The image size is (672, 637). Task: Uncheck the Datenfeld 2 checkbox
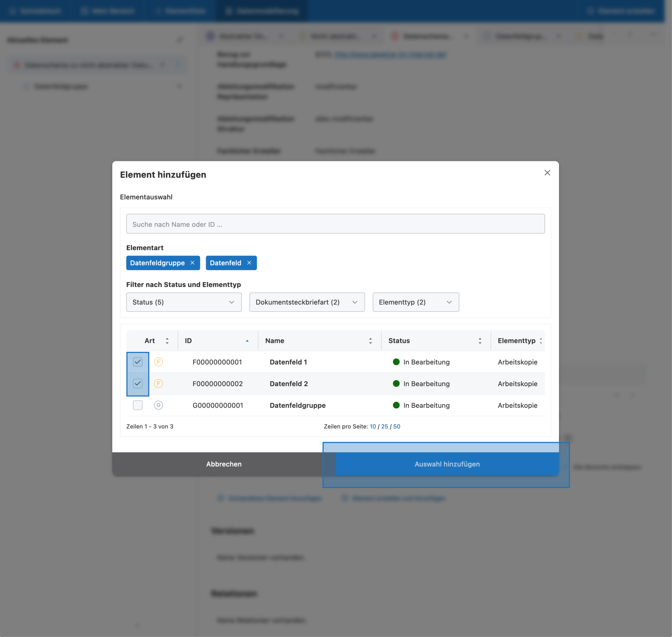point(138,383)
